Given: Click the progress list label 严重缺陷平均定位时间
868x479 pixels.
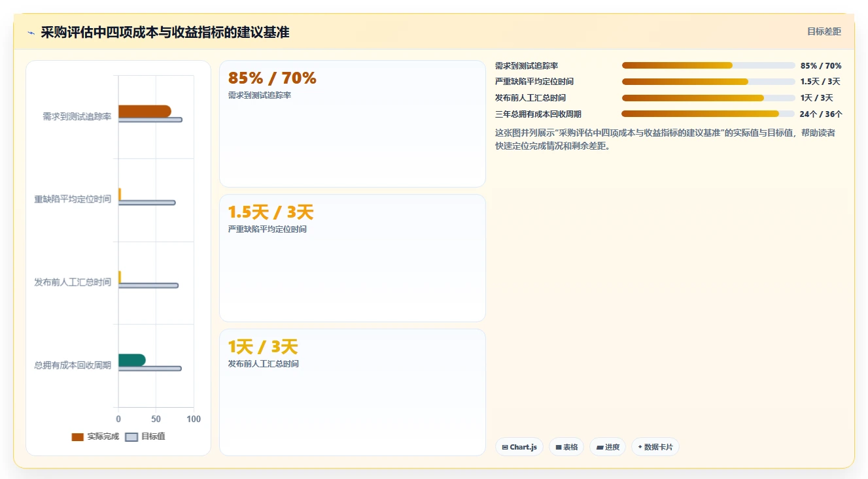Looking at the screenshot, I should pos(534,82).
